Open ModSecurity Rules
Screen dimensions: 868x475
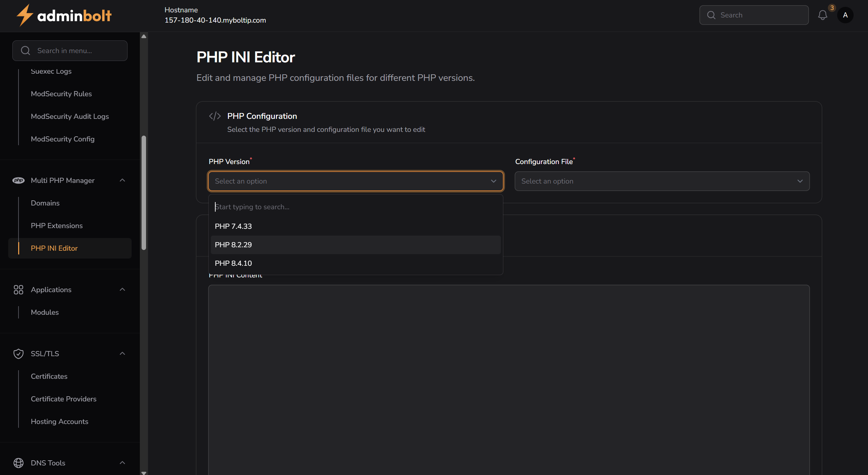[x=61, y=93]
